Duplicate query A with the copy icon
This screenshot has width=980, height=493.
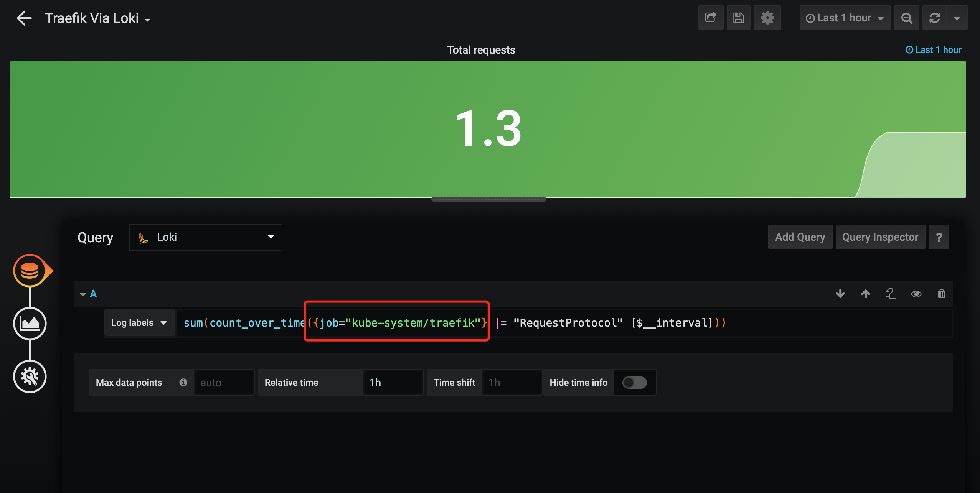(891, 294)
